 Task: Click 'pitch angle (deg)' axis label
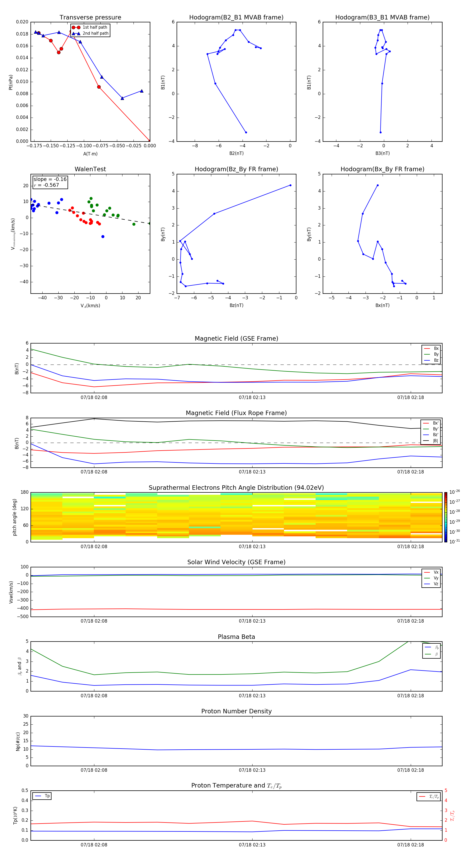(x=14, y=517)
